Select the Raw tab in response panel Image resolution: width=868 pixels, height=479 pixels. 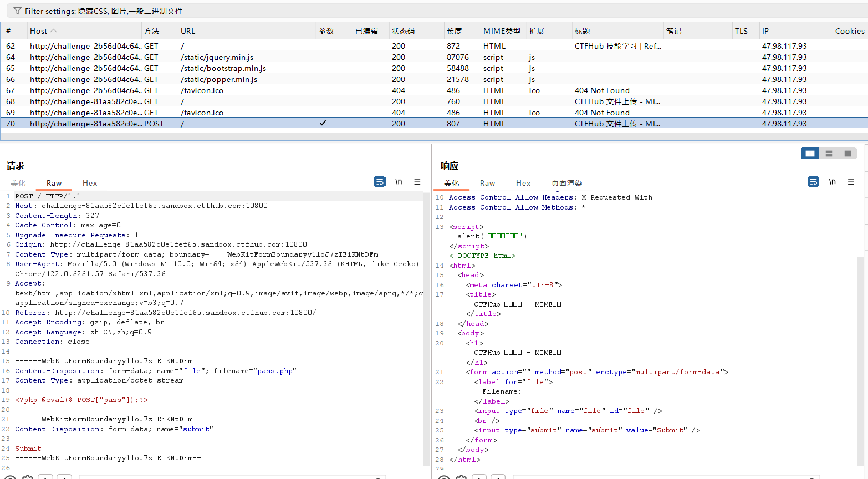(487, 183)
